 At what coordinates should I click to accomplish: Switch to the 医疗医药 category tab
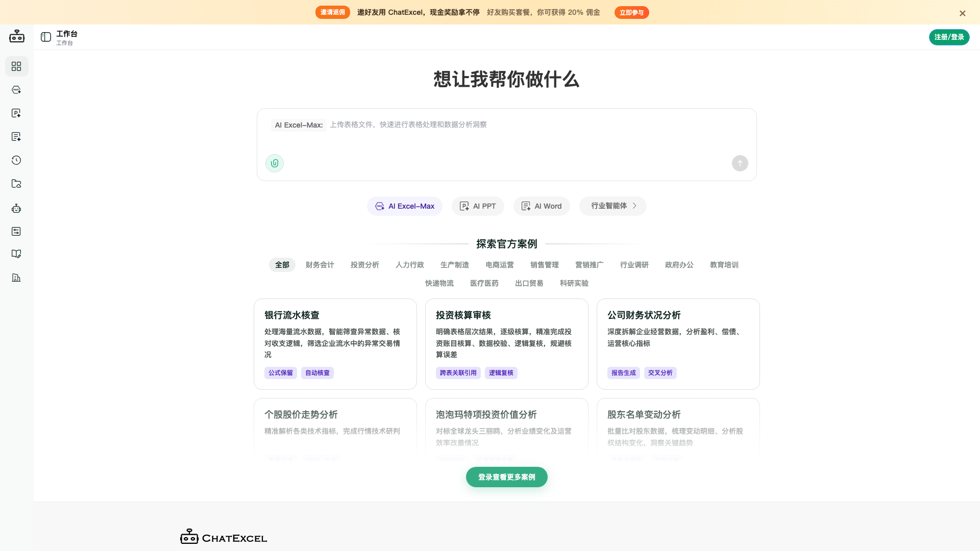click(484, 283)
